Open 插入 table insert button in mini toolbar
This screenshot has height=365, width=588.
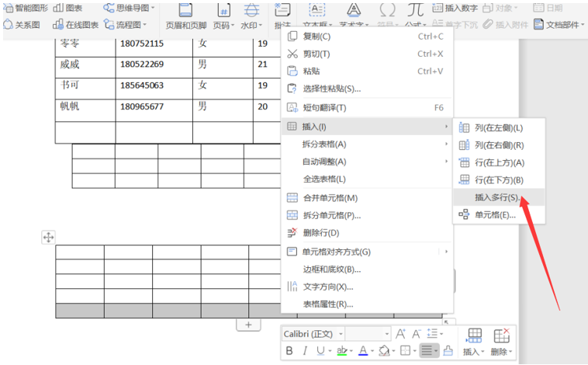point(475,342)
